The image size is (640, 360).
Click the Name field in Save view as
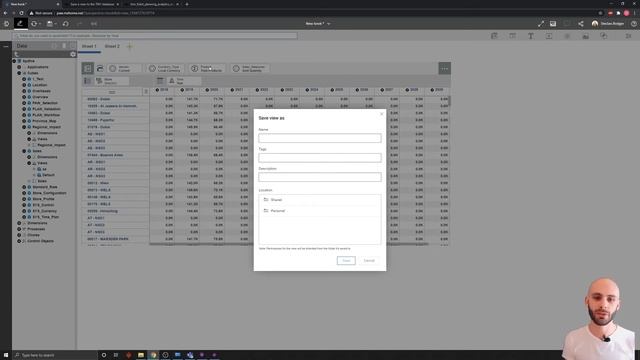320,138
